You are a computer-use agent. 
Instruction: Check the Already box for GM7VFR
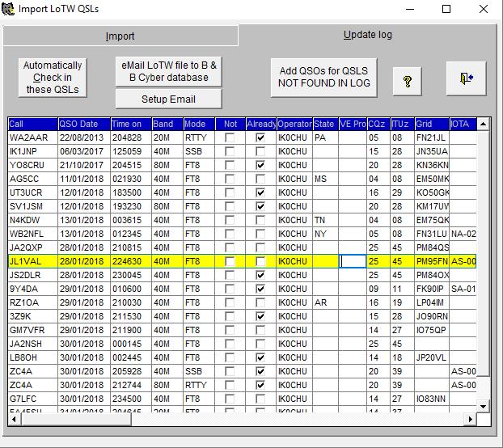click(260, 330)
